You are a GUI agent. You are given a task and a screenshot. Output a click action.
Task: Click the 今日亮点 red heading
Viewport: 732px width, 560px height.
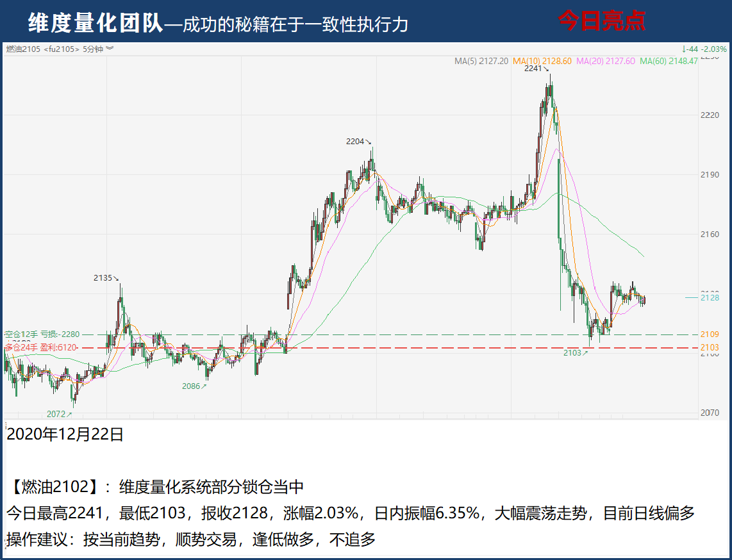tap(601, 21)
